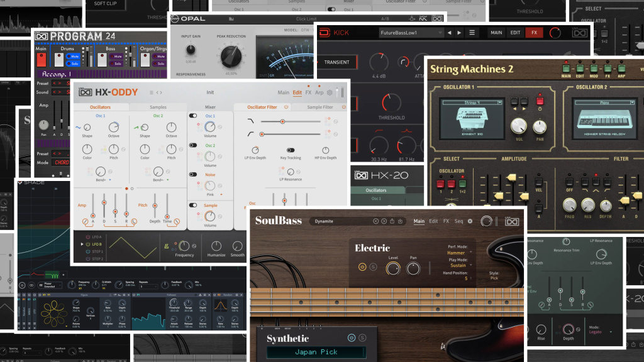Click SoulBass Japan Pick preset display

pos(316,352)
